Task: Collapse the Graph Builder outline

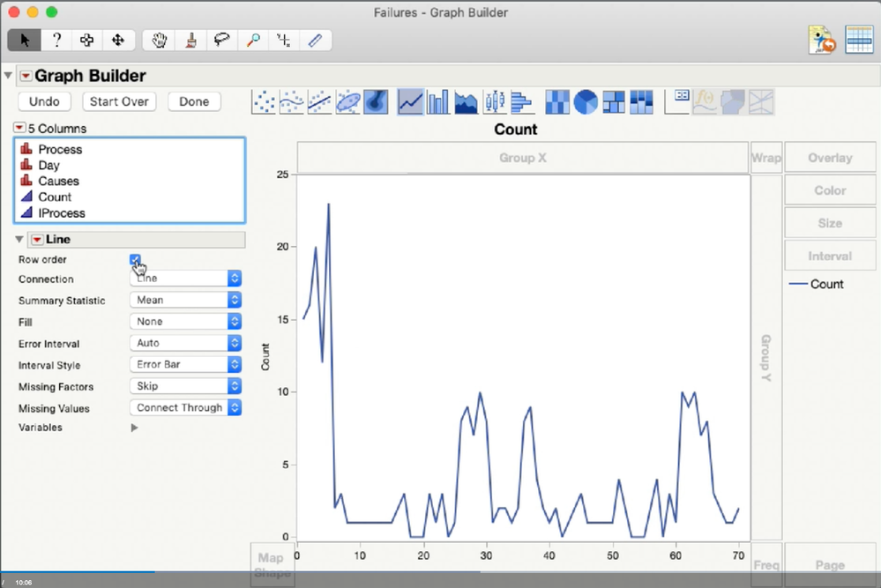Action: click(8, 75)
